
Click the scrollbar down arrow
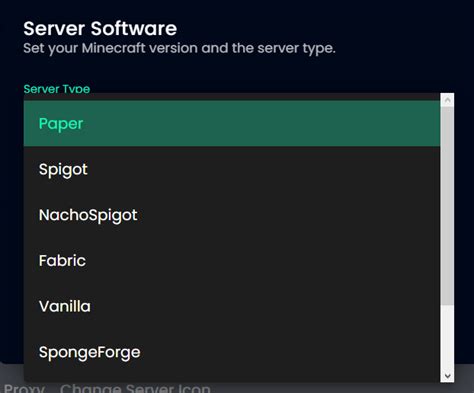[x=447, y=376]
